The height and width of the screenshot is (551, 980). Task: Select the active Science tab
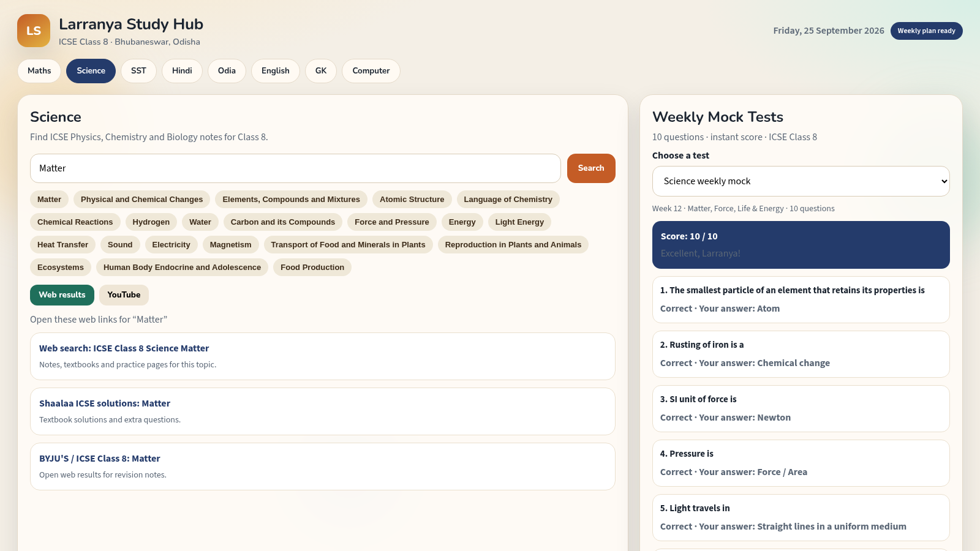[91, 71]
